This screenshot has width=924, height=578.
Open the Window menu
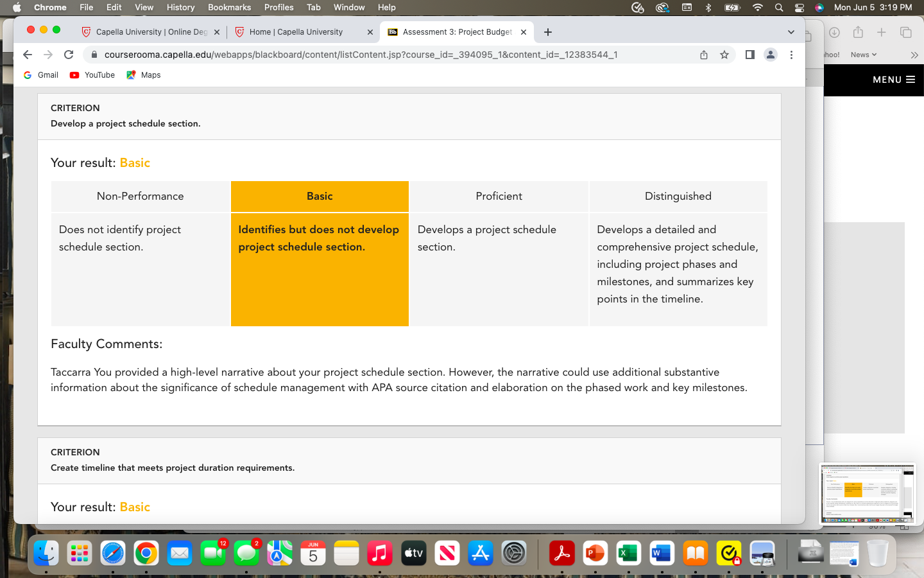pyautogui.click(x=349, y=7)
